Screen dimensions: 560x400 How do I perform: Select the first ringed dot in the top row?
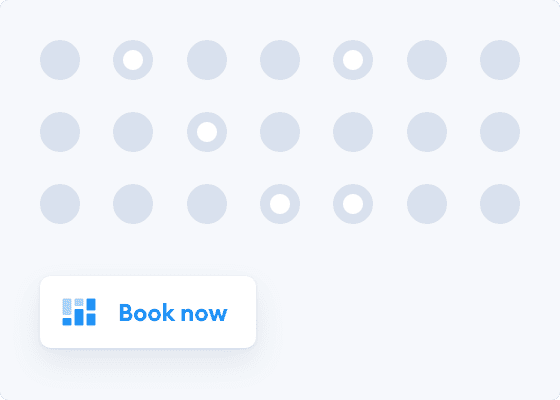(133, 60)
